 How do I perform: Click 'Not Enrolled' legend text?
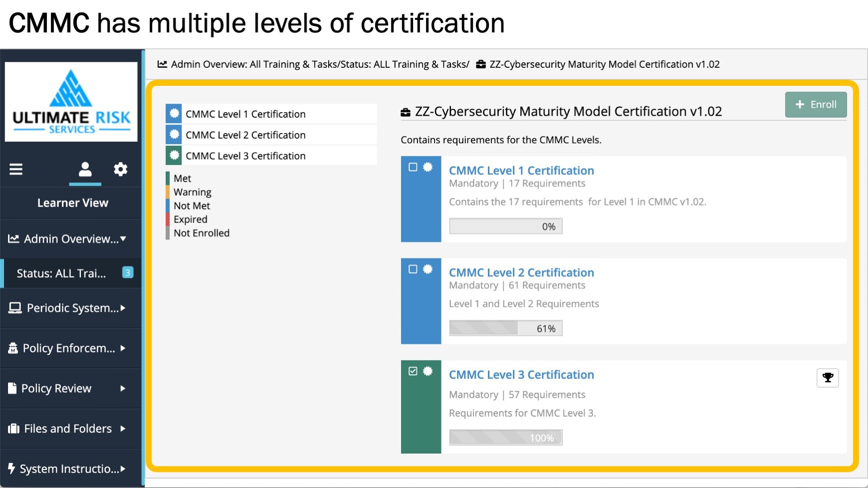[202, 233]
